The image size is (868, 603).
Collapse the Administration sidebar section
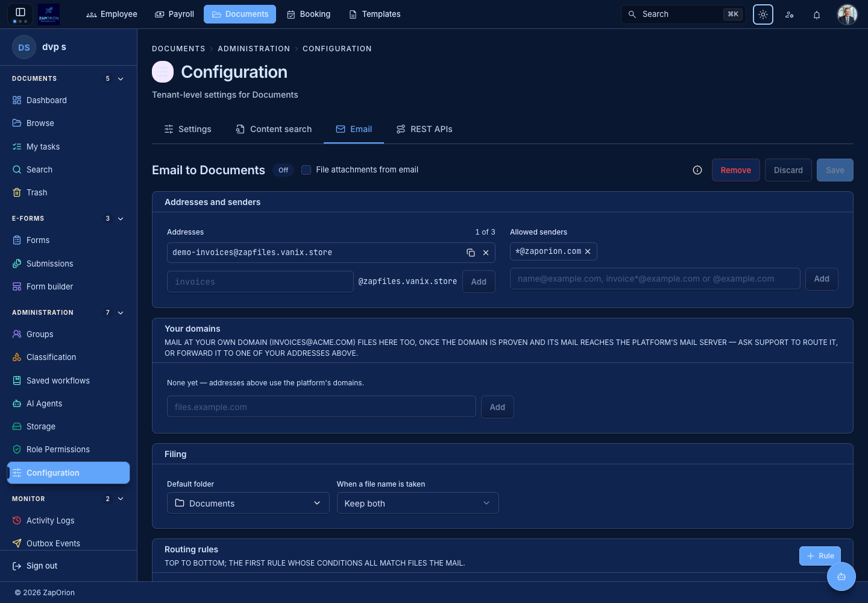pos(121,313)
